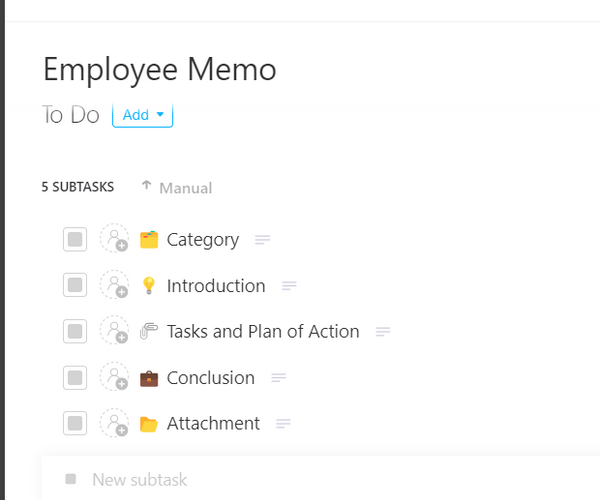Assign someone to Conclusion subtask
Viewport: 600px width, 500px height.
coord(115,377)
